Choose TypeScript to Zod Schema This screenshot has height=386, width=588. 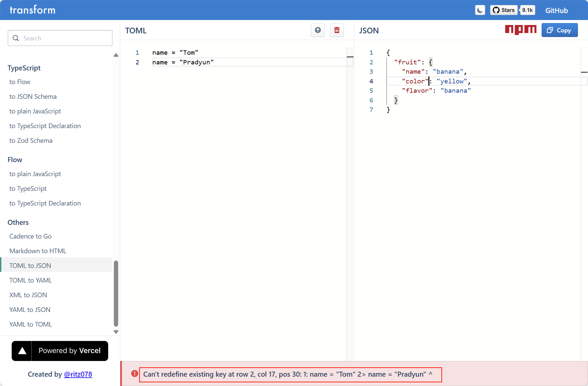coord(31,140)
